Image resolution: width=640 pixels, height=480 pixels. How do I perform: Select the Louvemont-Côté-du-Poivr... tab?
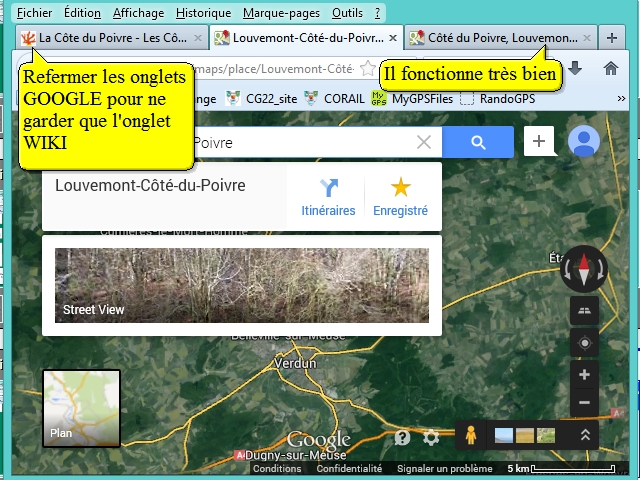tap(306, 38)
